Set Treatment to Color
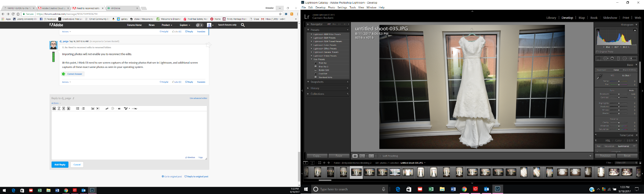This screenshot has width=644, height=194. [x=616, y=70]
